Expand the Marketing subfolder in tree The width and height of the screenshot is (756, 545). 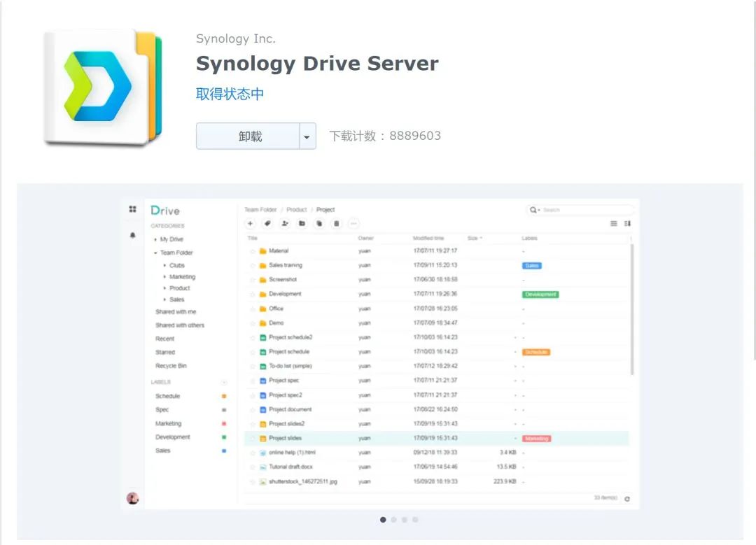165,277
